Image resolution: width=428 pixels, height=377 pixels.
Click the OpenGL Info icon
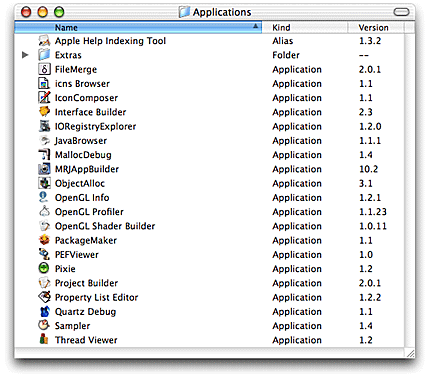point(44,197)
